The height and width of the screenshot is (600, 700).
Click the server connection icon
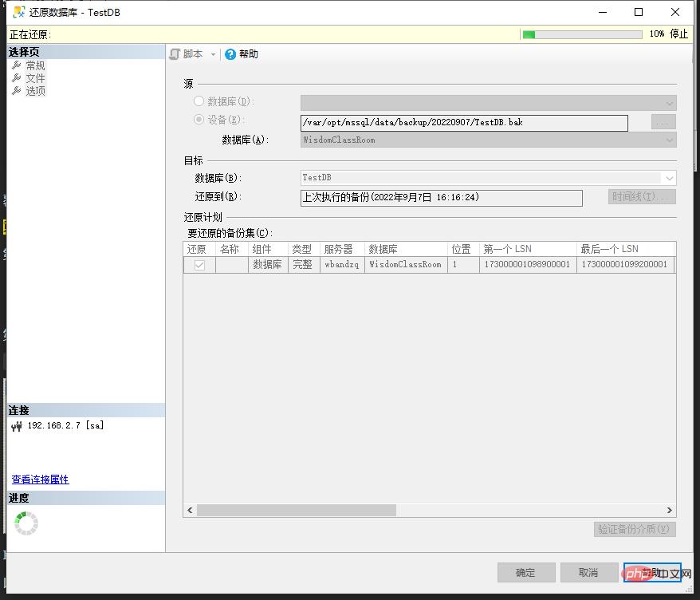pos(17,426)
